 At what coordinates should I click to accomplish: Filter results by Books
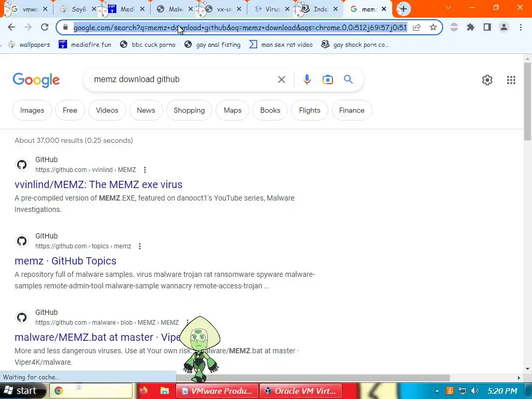pos(270,110)
